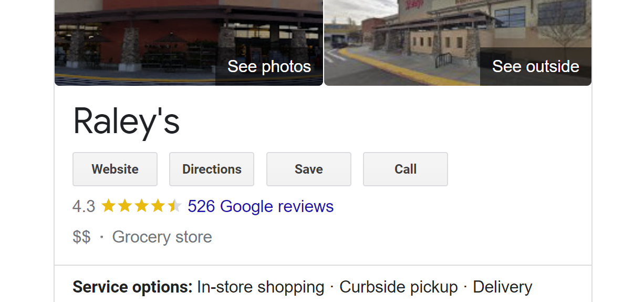The height and width of the screenshot is (302, 644).
Task: View store photos via See photos
Action: pos(269,66)
